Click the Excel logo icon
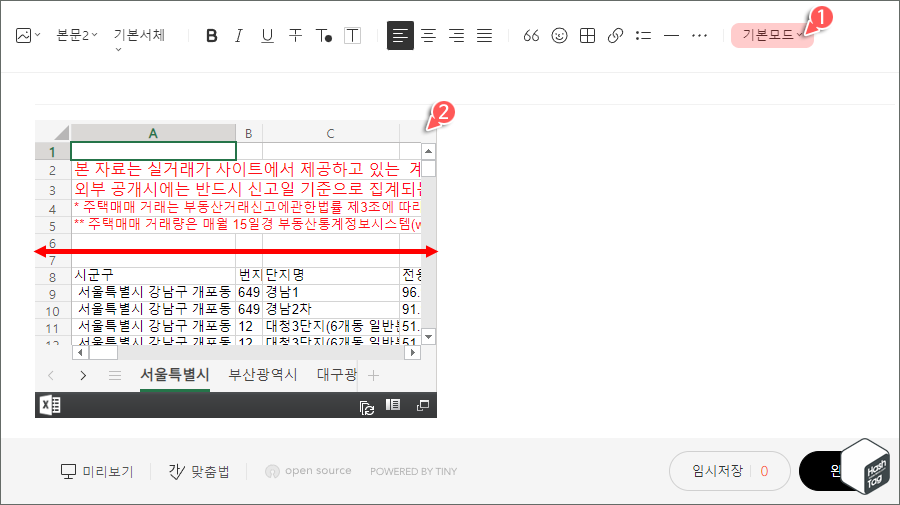The height and width of the screenshot is (505, 900). (x=51, y=405)
